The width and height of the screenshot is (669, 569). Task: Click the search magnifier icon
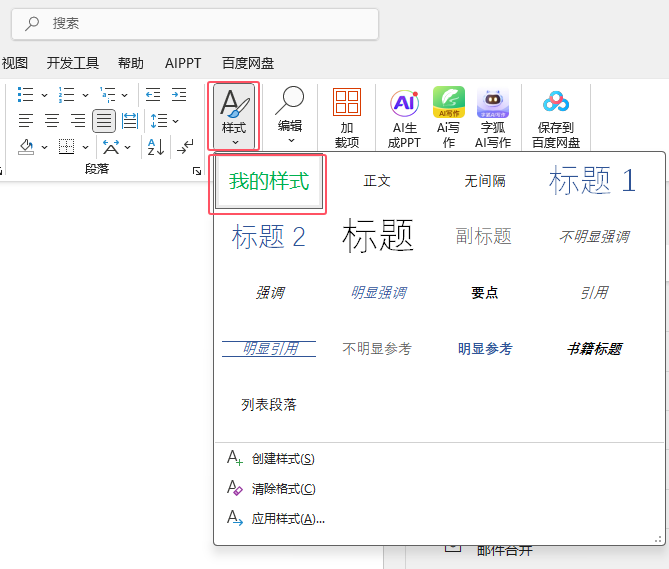tap(32, 23)
